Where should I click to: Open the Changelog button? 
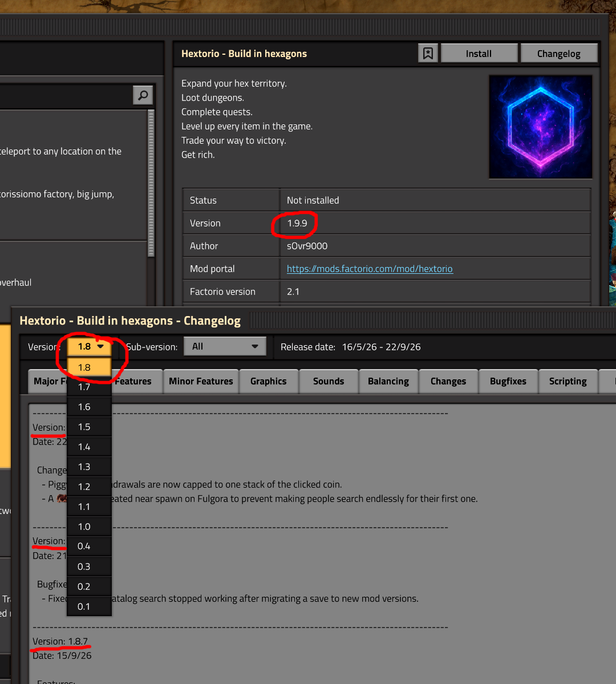558,53
